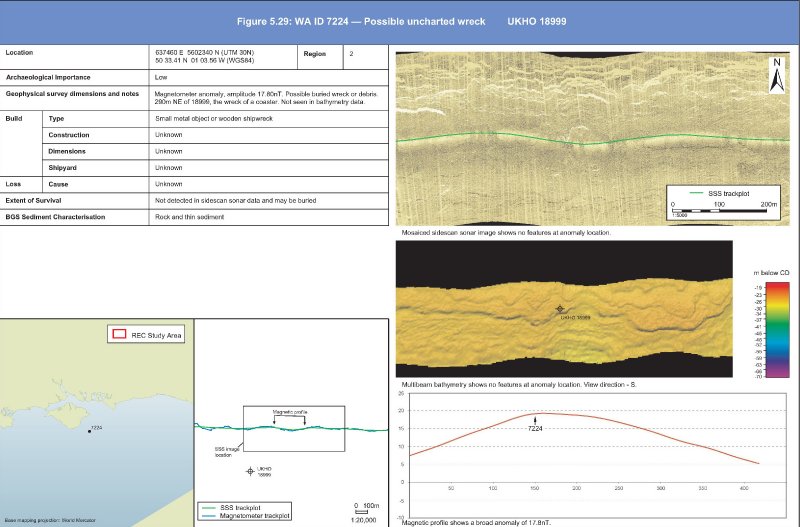Screen dimensions: 800x527
Task: Click the 'SSS image location' label on trackplot map
Action: tap(227, 451)
